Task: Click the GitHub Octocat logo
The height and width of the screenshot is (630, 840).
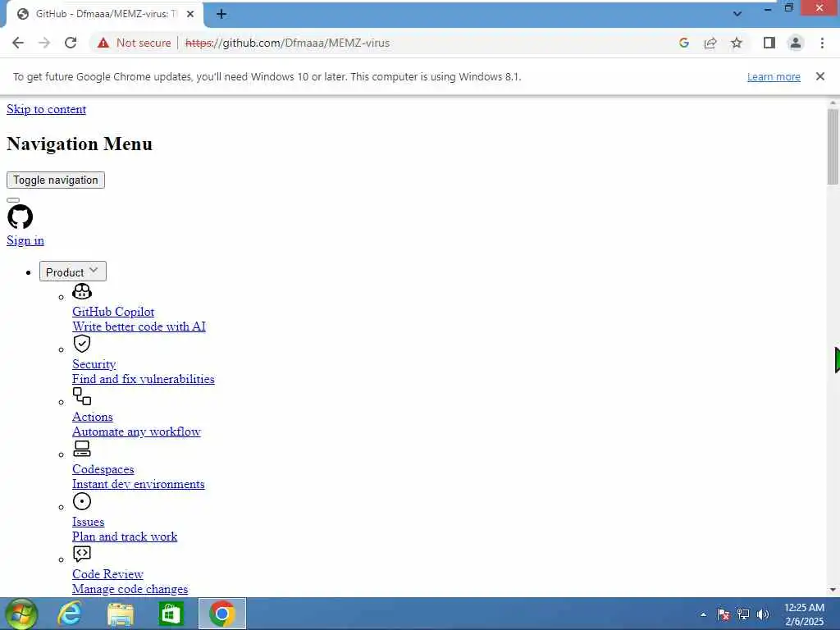Action: coord(20,217)
